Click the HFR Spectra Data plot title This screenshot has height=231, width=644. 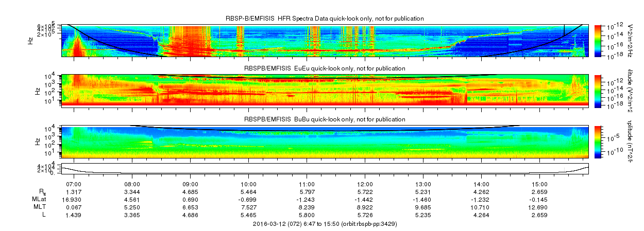pyautogui.click(x=325, y=19)
